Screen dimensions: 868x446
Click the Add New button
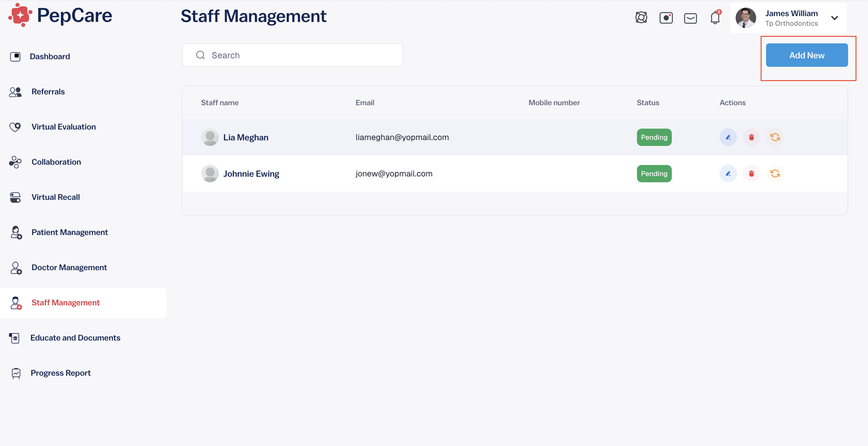pyautogui.click(x=807, y=55)
